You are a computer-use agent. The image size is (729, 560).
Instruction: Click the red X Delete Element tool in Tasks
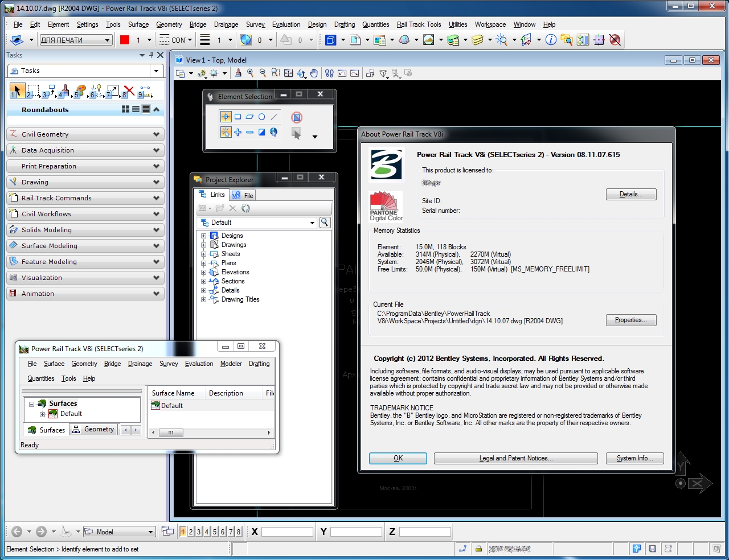[129, 90]
